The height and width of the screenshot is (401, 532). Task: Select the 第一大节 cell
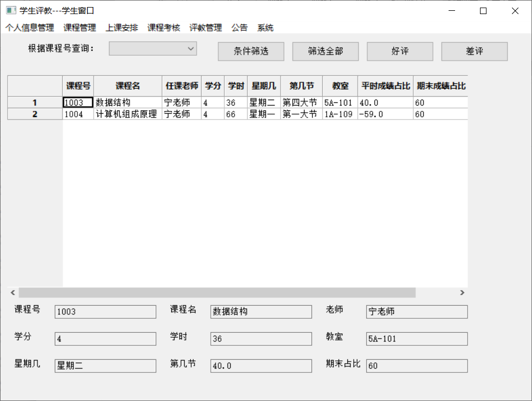(302, 114)
